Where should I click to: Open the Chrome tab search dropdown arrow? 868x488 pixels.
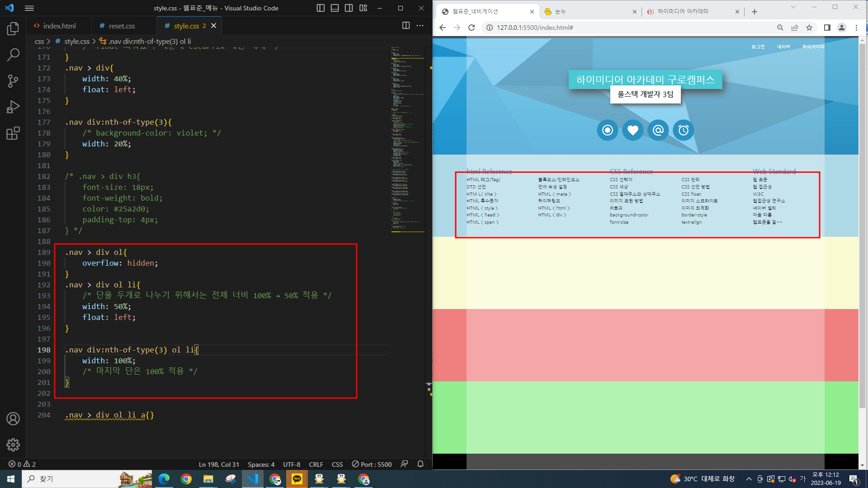[x=793, y=7]
